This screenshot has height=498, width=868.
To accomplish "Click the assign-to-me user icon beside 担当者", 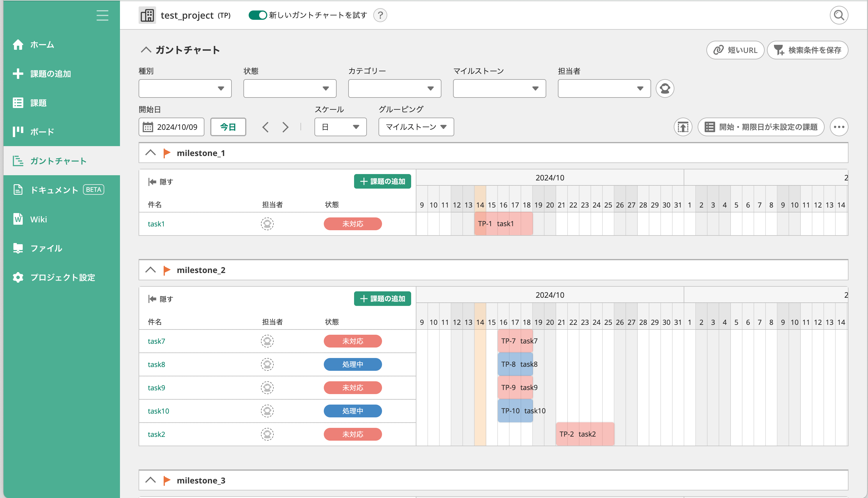I will click(x=664, y=88).
